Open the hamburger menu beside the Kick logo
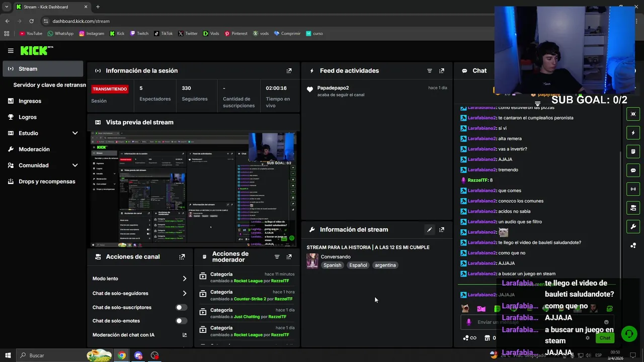644x362 pixels. pyautogui.click(x=11, y=51)
